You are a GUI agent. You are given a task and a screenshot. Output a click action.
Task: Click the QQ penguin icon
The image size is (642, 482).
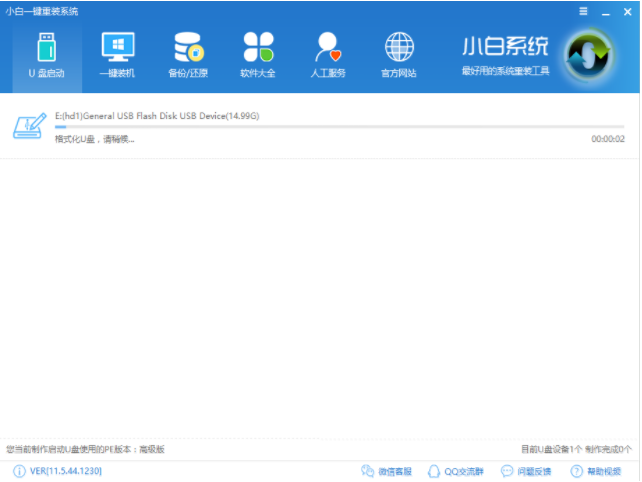434,471
